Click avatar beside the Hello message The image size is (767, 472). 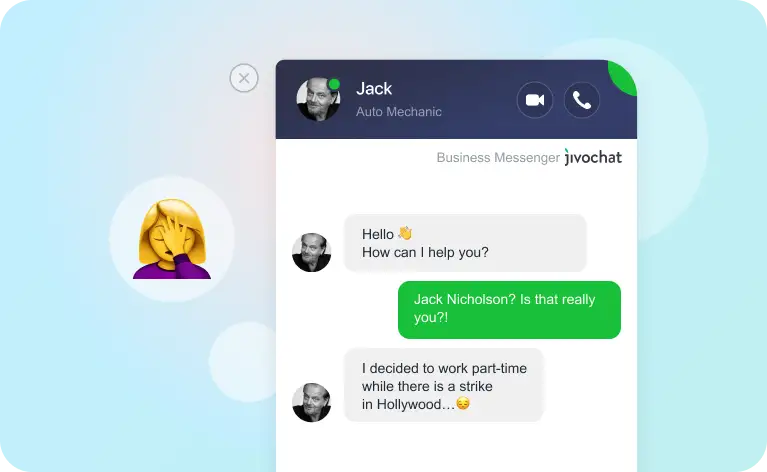click(x=312, y=252)
